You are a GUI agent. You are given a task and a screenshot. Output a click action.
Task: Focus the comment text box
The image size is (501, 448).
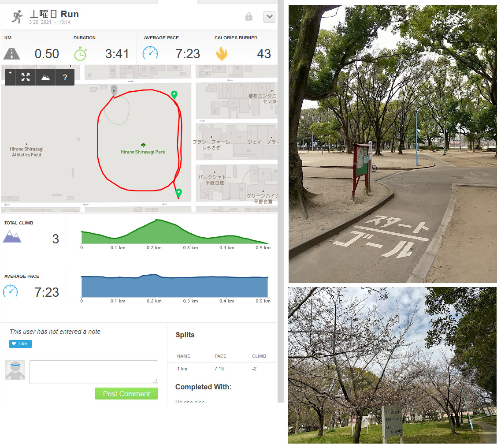point(93,372)
